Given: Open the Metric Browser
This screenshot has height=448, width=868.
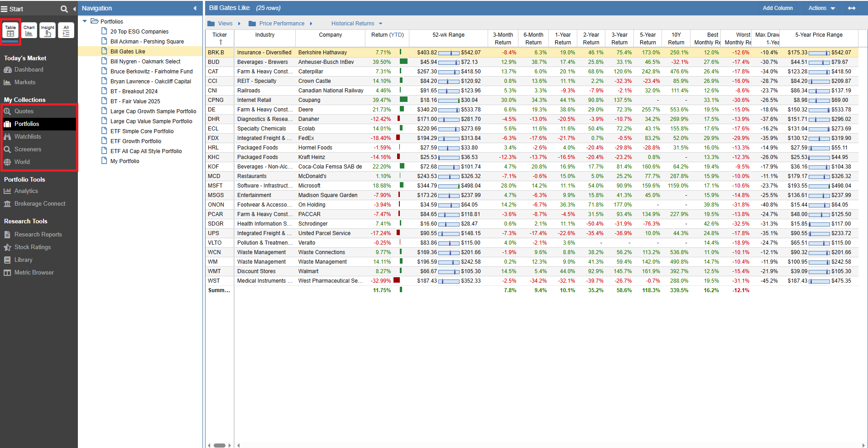Looking at the screenshot, I should (34, 273).
